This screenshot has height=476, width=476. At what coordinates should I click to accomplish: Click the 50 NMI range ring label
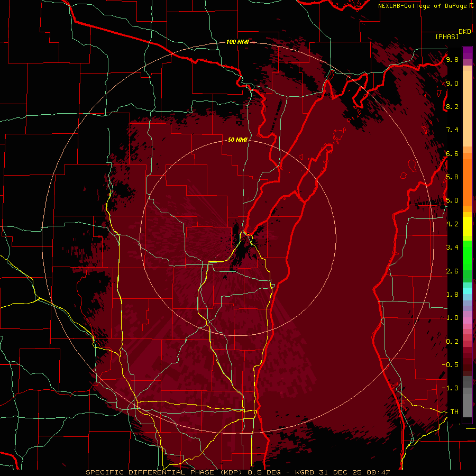point(237,140)
